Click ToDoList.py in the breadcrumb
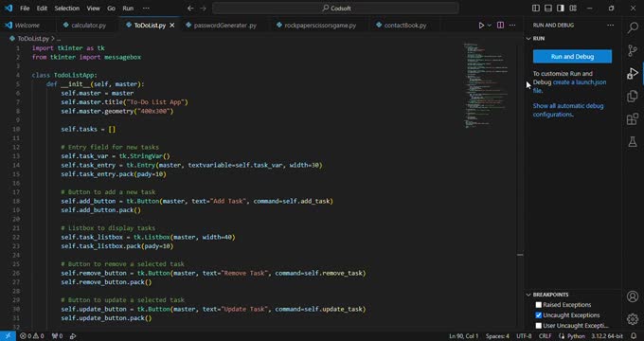Screen dimensions: 644x341 point(33,39)
